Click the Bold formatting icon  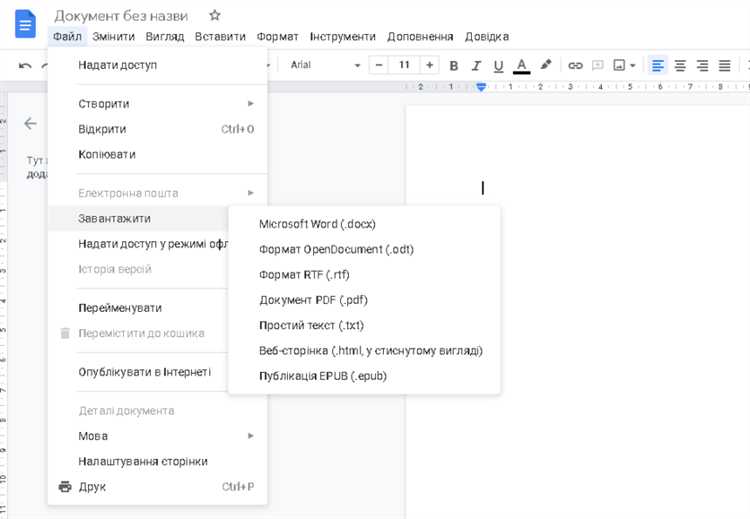(453, 66)
